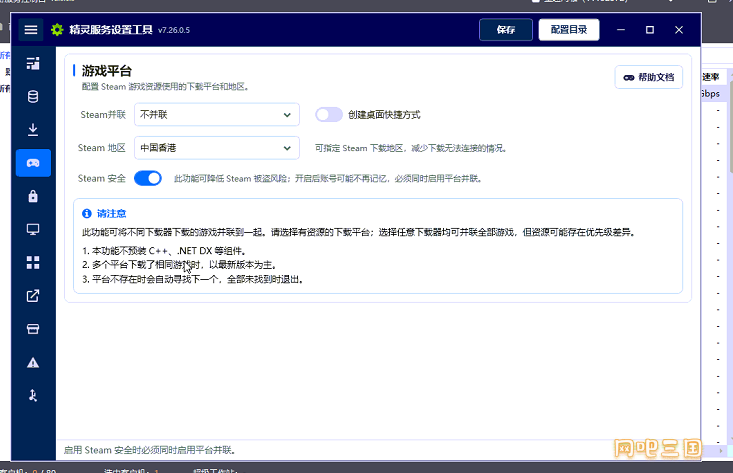The width and height of the screenshot is (733, 473).
Task: Select the gamepad game platform icon
Action: coord(33,163)
